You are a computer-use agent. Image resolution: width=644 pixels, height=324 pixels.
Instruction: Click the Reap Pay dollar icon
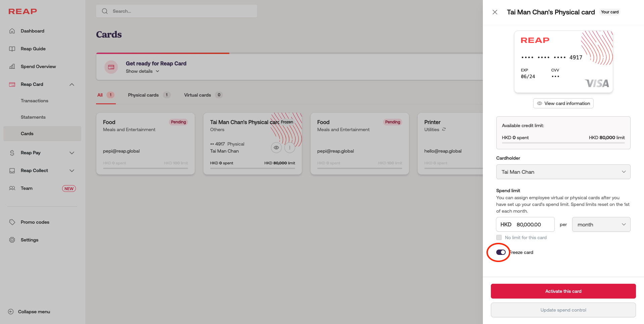click(x=12, y=153)
